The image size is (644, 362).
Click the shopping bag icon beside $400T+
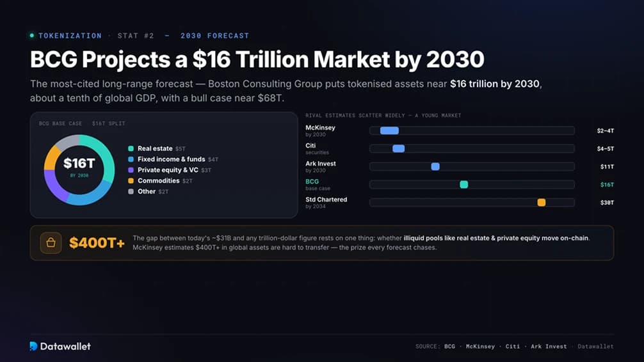coord(51,243)
